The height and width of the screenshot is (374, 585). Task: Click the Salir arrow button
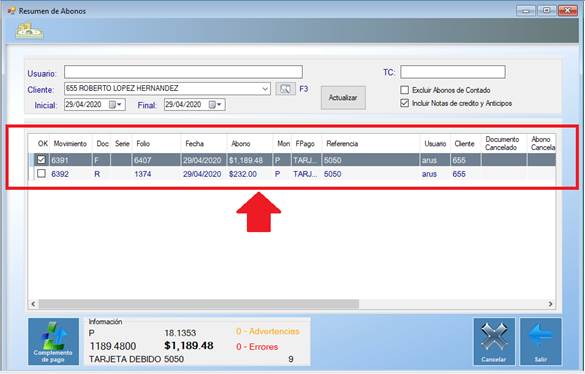pos(540,342)
